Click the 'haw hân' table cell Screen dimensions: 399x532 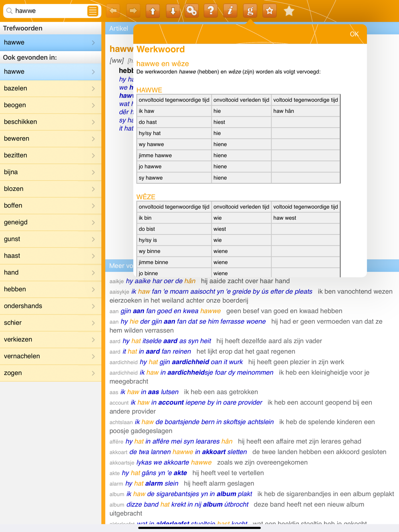[306, 111]
